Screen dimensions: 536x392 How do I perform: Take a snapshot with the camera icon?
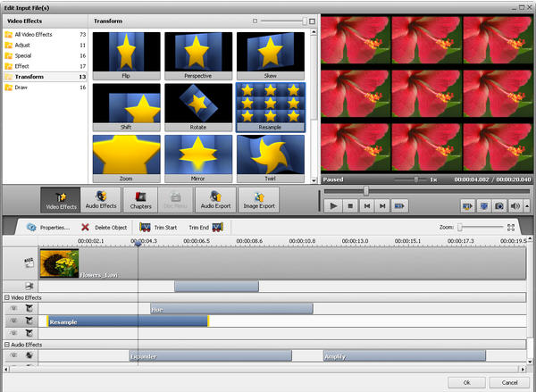tap(499, 205)
